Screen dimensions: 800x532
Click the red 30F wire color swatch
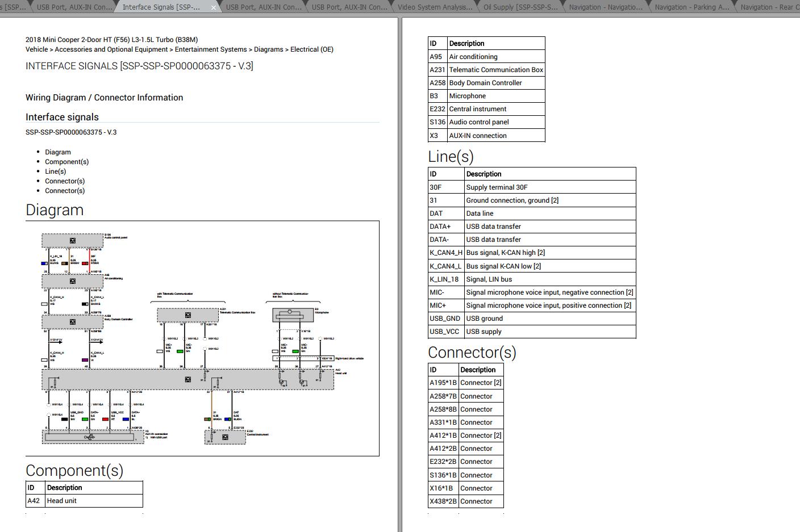pyautogui.click(x=85, y=263)
